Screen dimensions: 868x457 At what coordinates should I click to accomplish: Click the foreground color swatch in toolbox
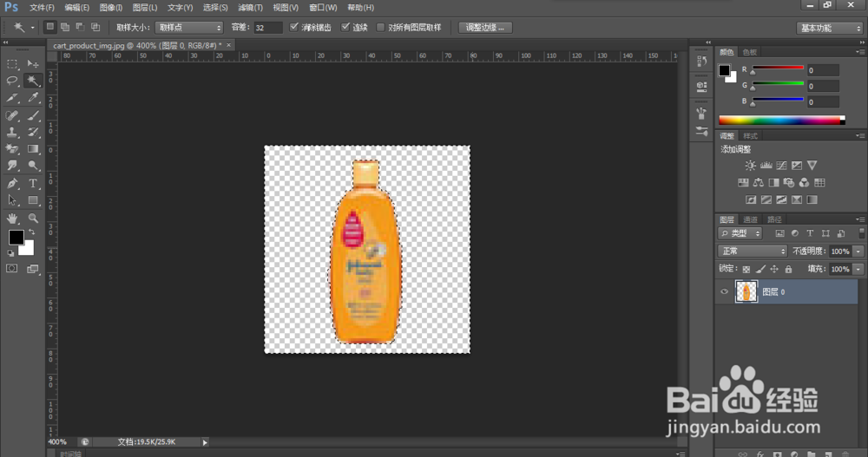coord(16,238)
